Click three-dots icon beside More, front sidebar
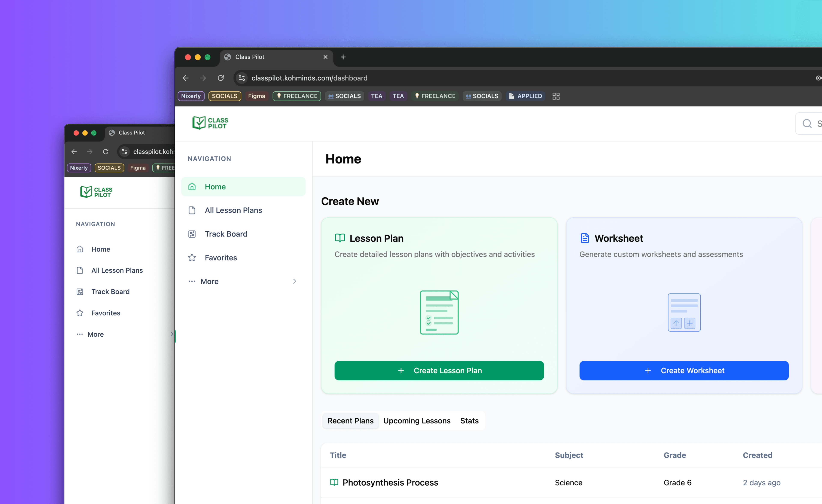The width and height of the screenshot is (822, 504). pyautogui.click(x=192, y=281)
